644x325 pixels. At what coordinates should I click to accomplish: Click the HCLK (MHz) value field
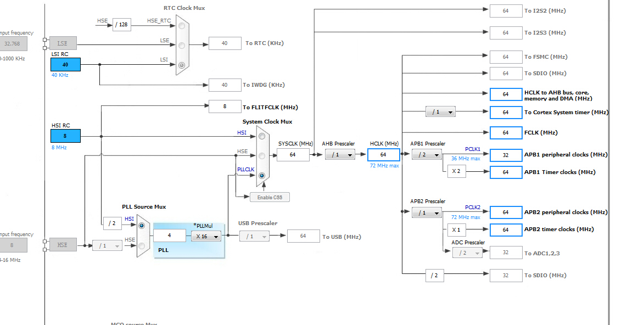coord(384,154)
